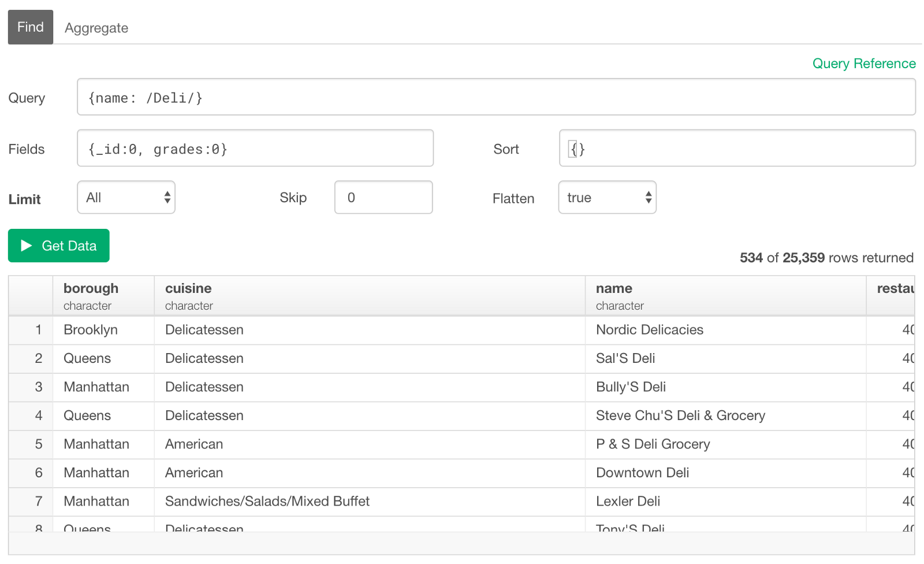Switch to the Aggregate tab

96,28
